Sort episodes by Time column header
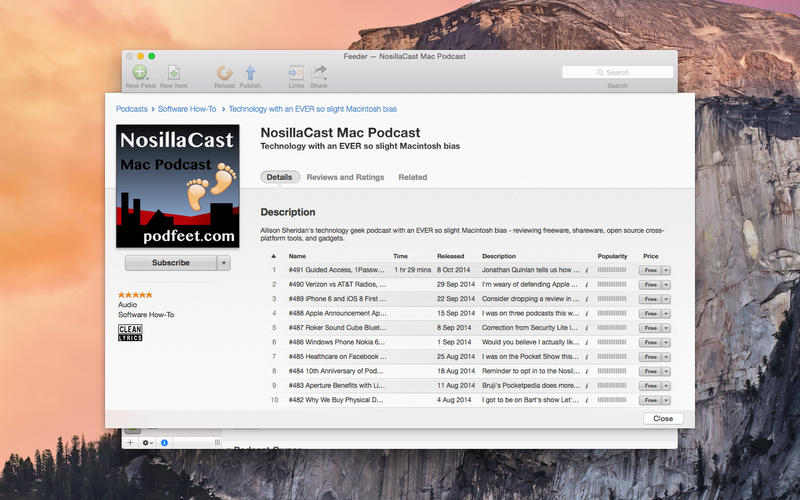The height and width of the screenshot is (500, 800). pos(401,256)
